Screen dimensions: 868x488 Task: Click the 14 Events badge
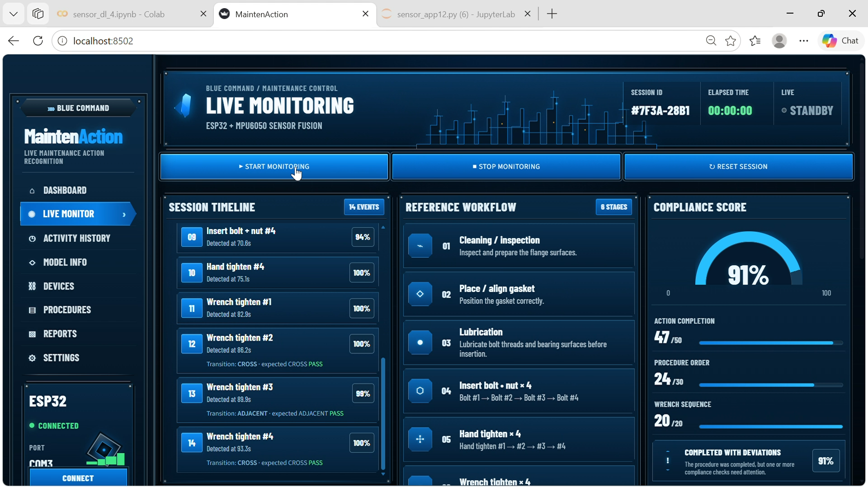364,207
